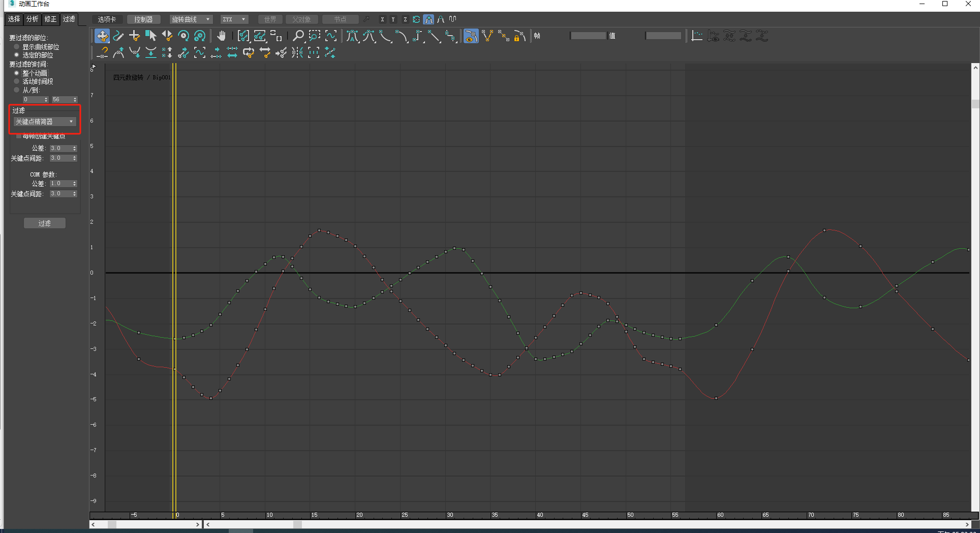
Task: Toggle Show Tangents eye icon
Action: point(471,36)
